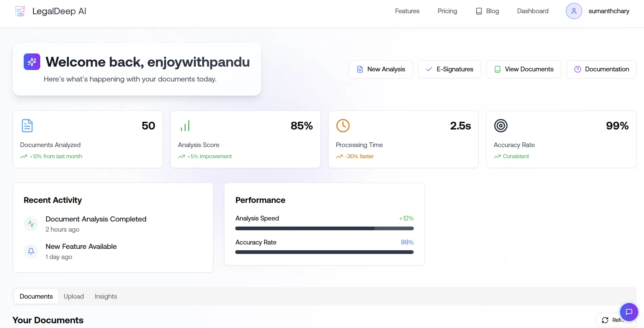Go to Pricing in the navigation bar
This screenshot has height=328, width=644.
pyautogui.click(x=447, y=11)
